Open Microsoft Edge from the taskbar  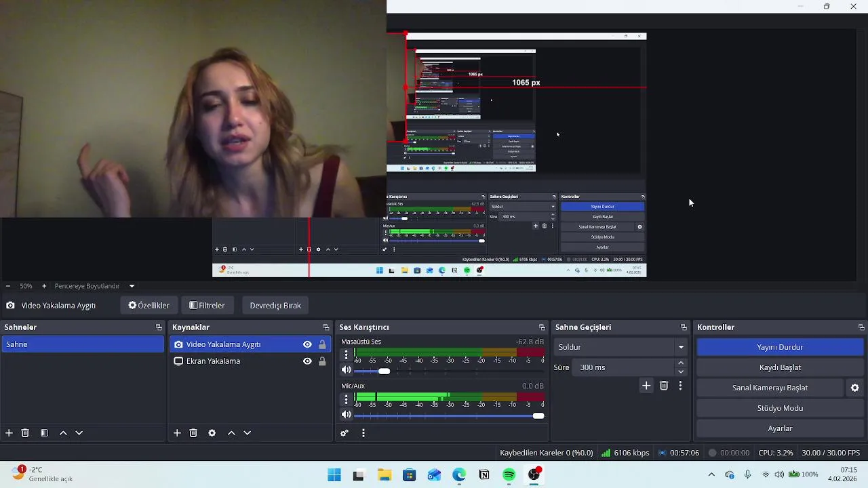click(x=459, y=475)
